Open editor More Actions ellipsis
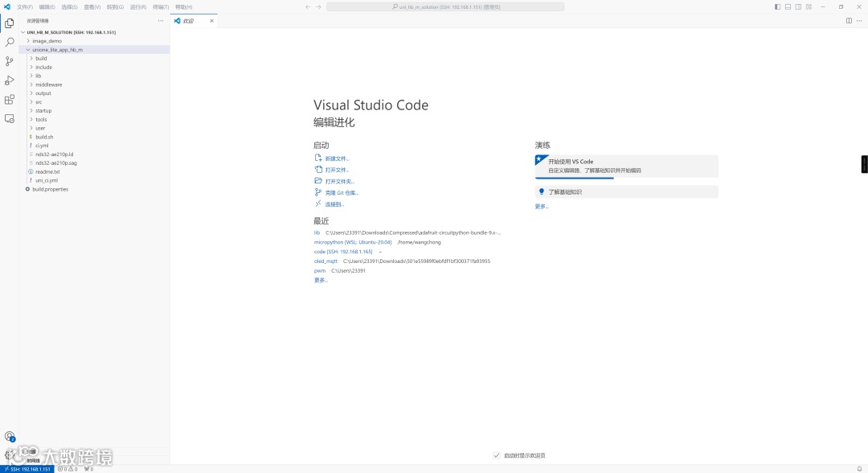The width and height of the screenshot is (868, 473). (859, 20)
